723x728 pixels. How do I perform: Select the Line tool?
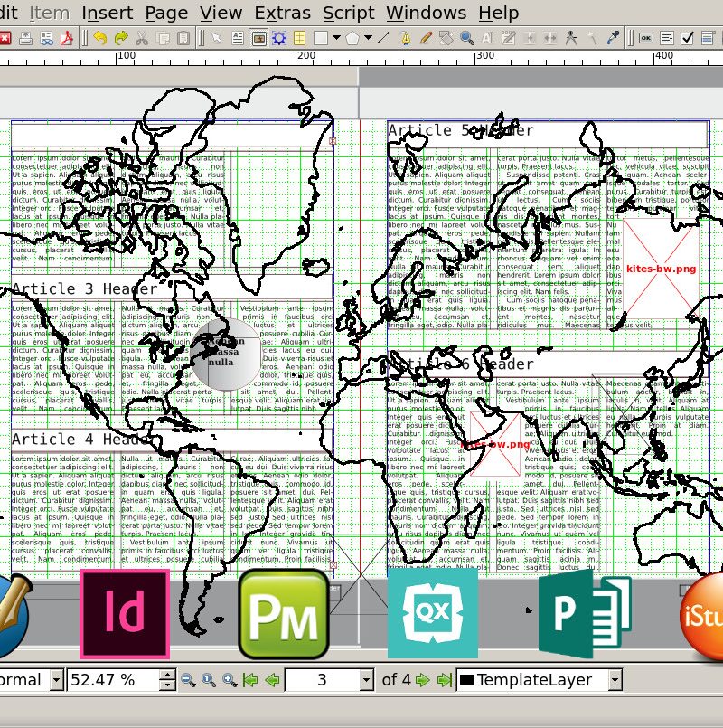pyautogui.click(x=384, y=38)
